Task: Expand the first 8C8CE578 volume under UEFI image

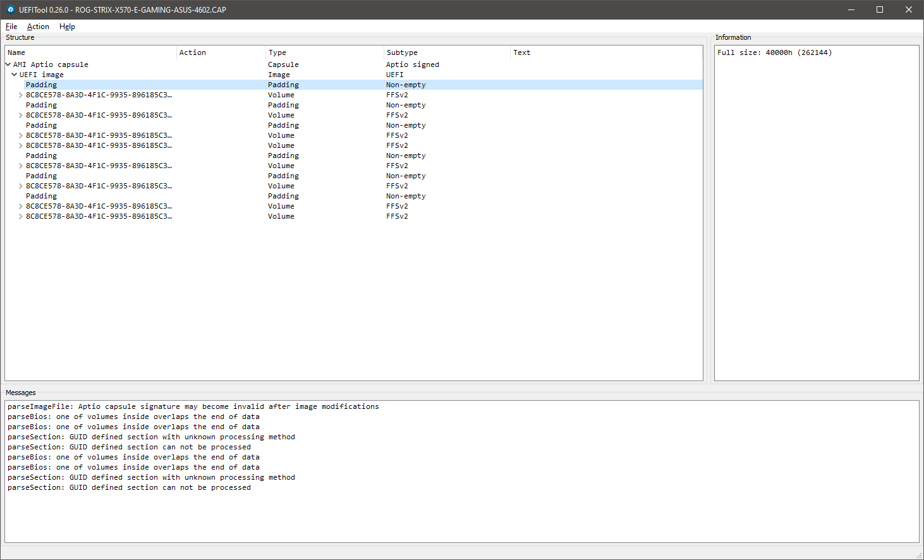Action: click(21, 95)
